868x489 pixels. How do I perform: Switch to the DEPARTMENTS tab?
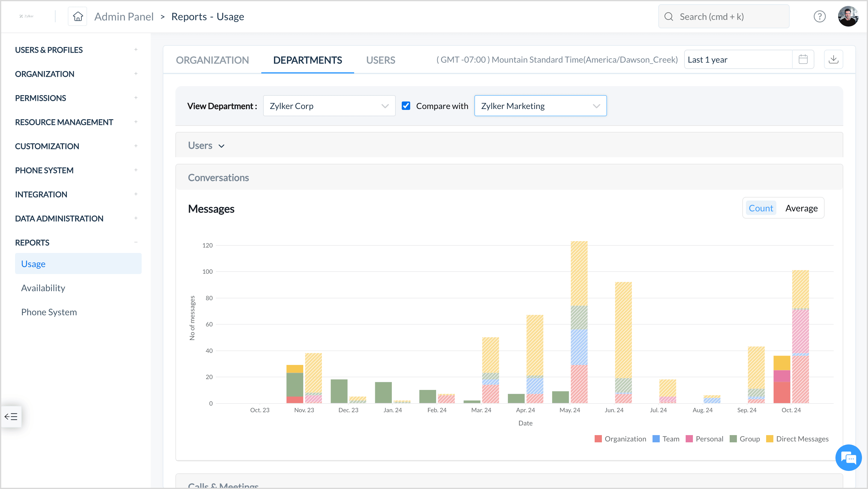(307, 60)
